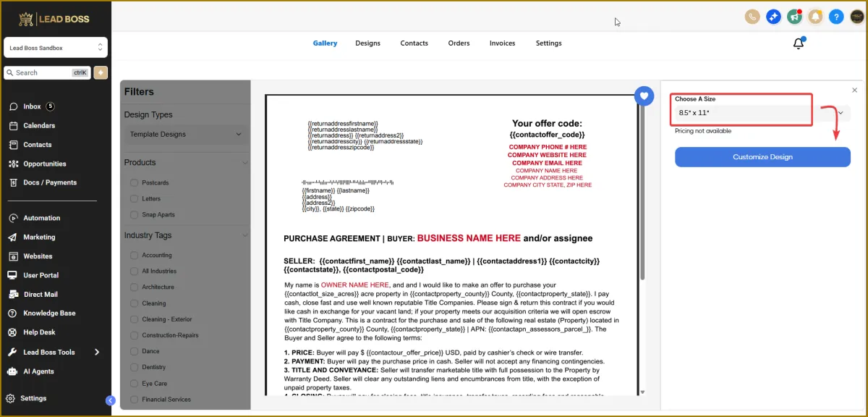Image resolution: width=868 pixels, height=417 pixels.
Task: Switch to the Invoices tab
Action: 502,43
